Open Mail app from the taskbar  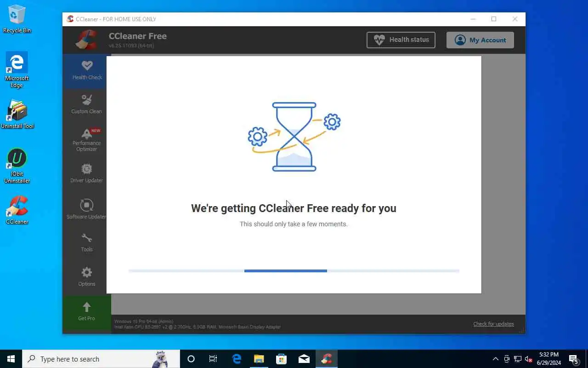coord(304,359)
